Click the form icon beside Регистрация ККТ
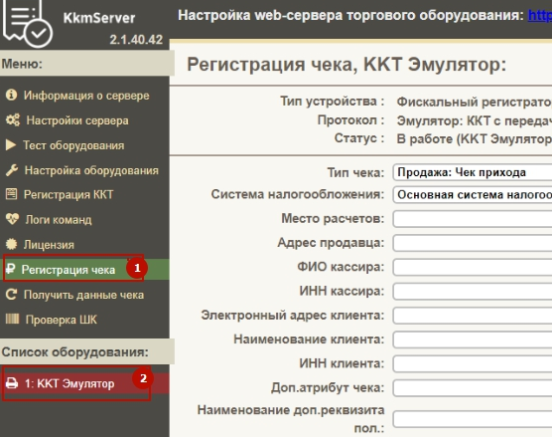Image resolution: width=552 pixels, height=437 pixels. [11, 194]
